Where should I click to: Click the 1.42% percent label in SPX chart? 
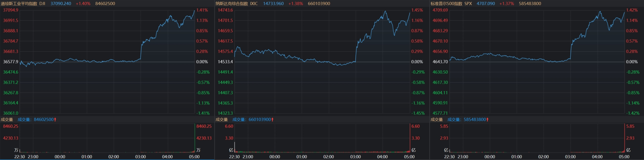point(632,10)
